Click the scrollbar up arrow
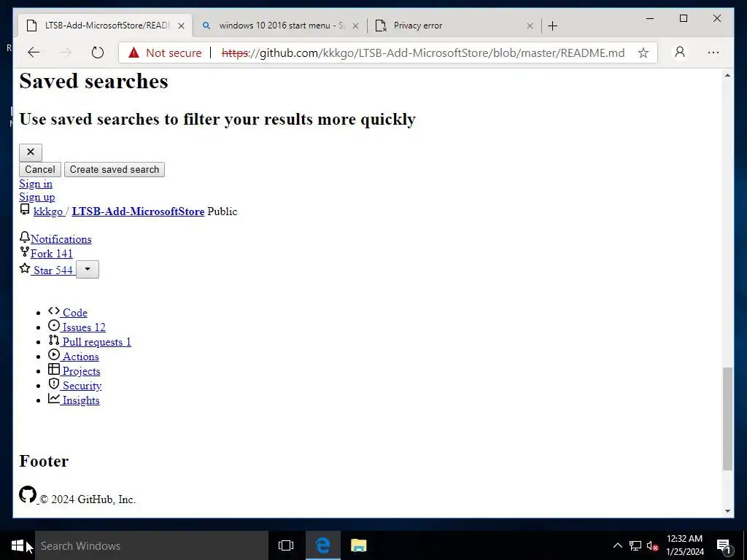Viewport: 747px width, 560px height. click(x=727, y=76)
